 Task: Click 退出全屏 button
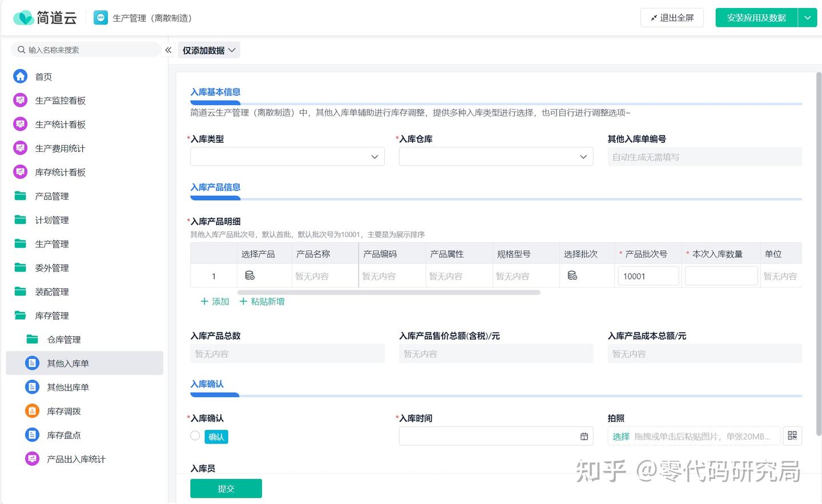click(x=672, y=18)
